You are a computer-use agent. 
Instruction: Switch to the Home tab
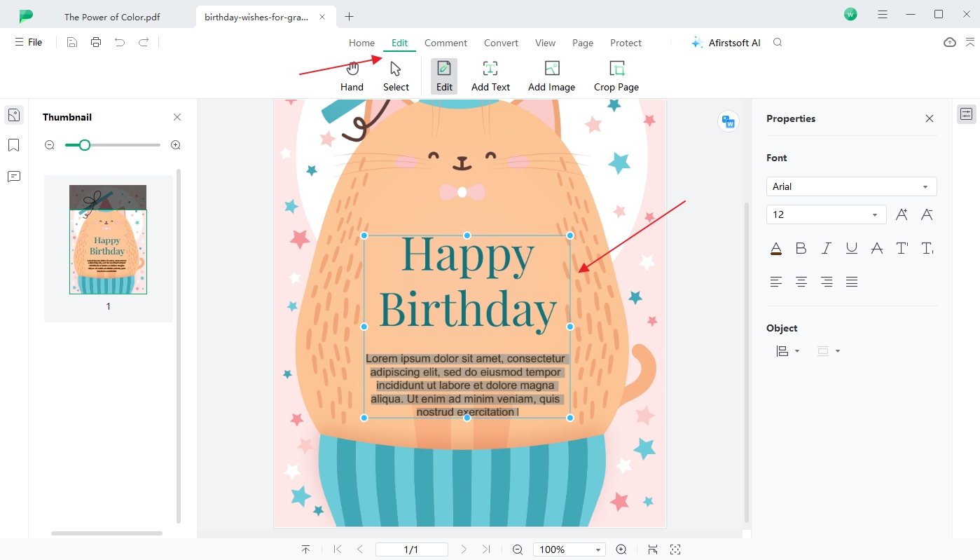361,43
